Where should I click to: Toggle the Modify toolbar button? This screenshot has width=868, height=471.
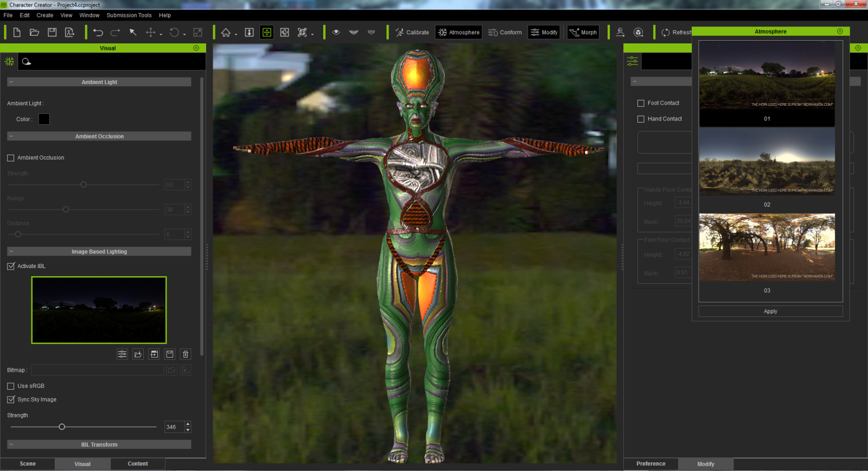click(x=544, y=33)
